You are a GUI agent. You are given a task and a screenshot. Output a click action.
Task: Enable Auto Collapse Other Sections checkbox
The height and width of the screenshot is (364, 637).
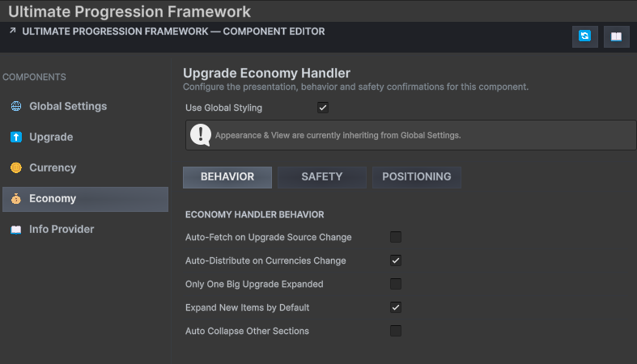[x=396, y=331]
